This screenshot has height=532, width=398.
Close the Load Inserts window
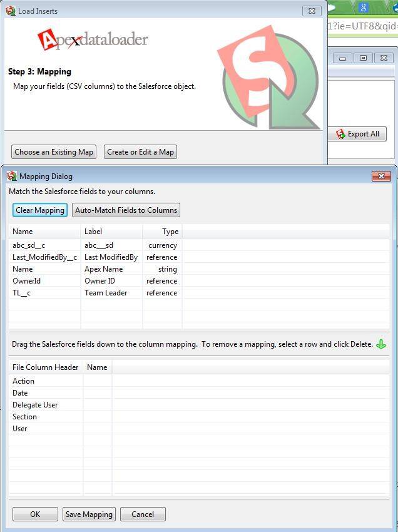coord(312,11)
